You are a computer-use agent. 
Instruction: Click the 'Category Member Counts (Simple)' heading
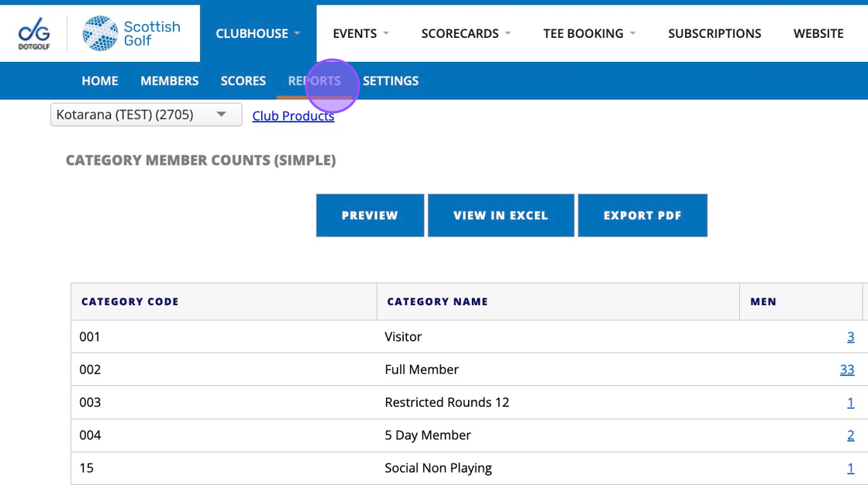(201, 160)
